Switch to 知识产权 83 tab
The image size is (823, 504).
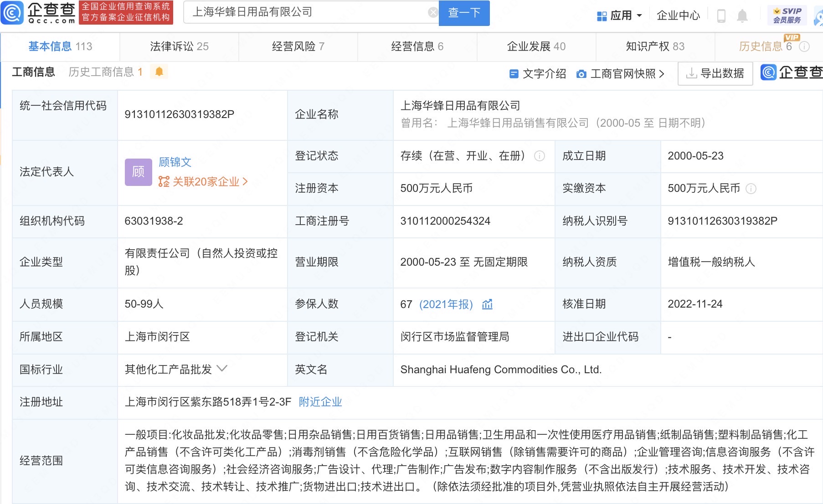point(655,46)
